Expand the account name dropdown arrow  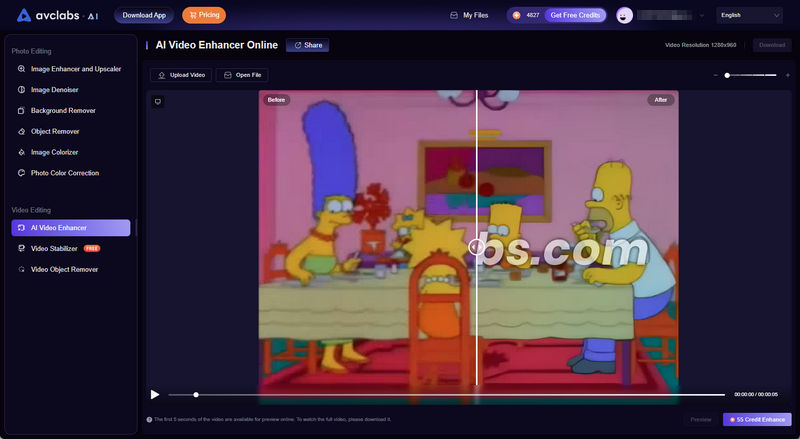click(x=702, y=16)
